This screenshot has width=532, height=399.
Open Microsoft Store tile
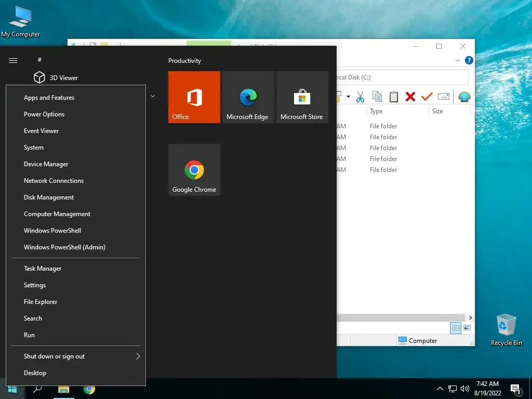click(x=302, y=97)
